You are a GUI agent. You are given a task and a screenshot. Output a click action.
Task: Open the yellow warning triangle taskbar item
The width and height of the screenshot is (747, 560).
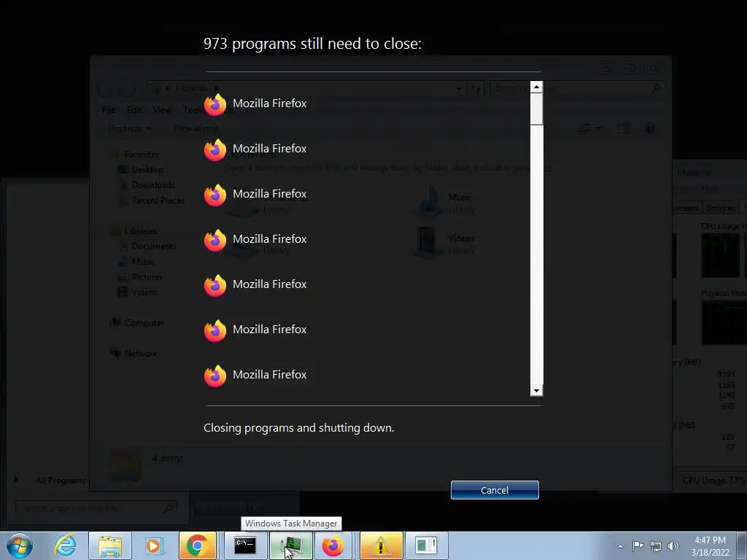[381, 545]
